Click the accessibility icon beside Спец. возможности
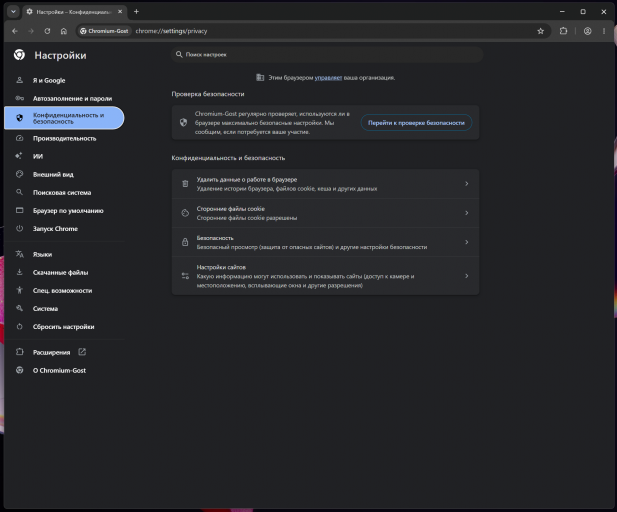 pos(19,290)
